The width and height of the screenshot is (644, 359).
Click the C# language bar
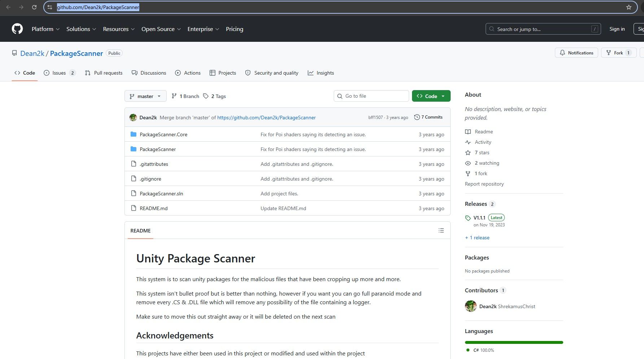click(x=514, y=342)
